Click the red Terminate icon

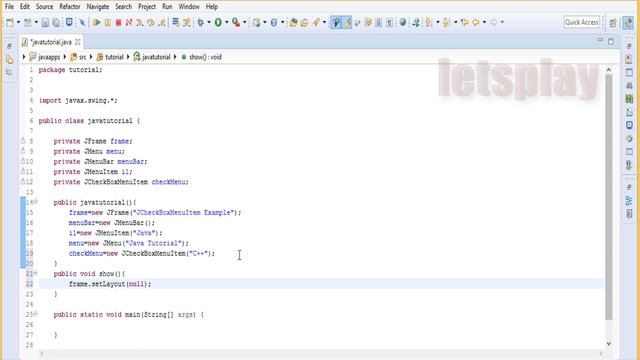coord(118,22)
